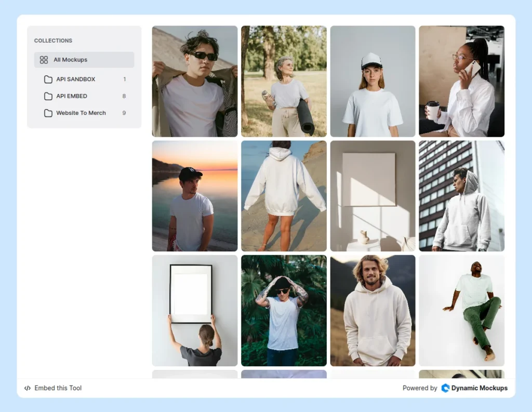Select mockup of girl wearing white cap

pyautogui.click(x=373, y=82)
